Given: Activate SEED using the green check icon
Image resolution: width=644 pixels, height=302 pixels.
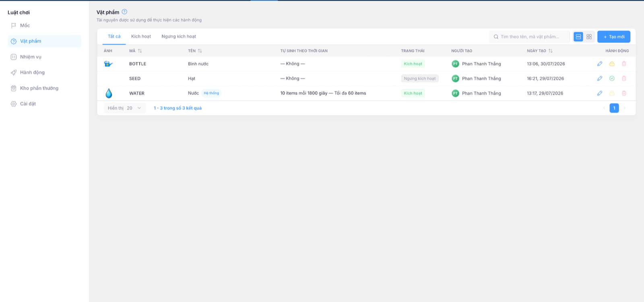Looking at the screenshot, I should (x=612, y=79).
